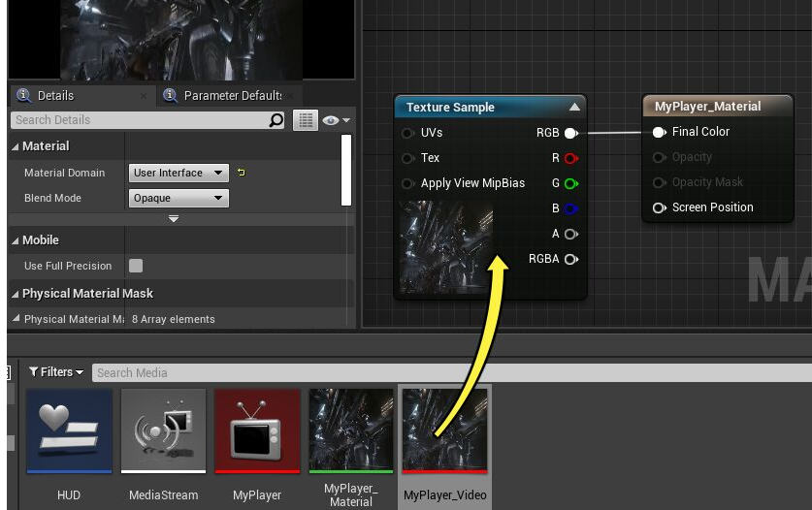Select the Details tab

[x=55, y=95]
